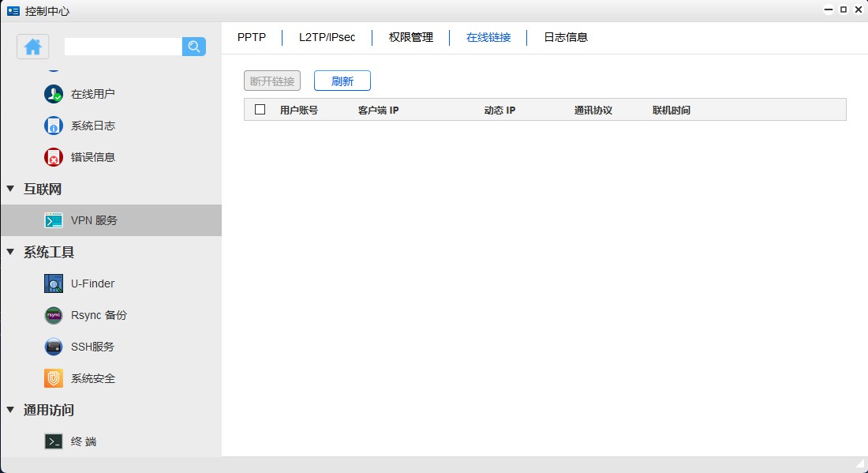Open the L2TP/IPsec tab
The image size is (868, 473).
coord(326,36)
